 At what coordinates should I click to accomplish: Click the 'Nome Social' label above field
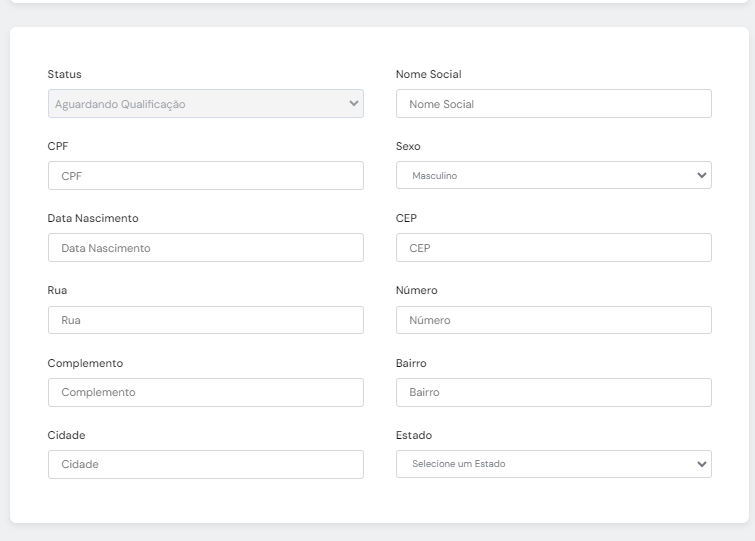click(428, 74)
